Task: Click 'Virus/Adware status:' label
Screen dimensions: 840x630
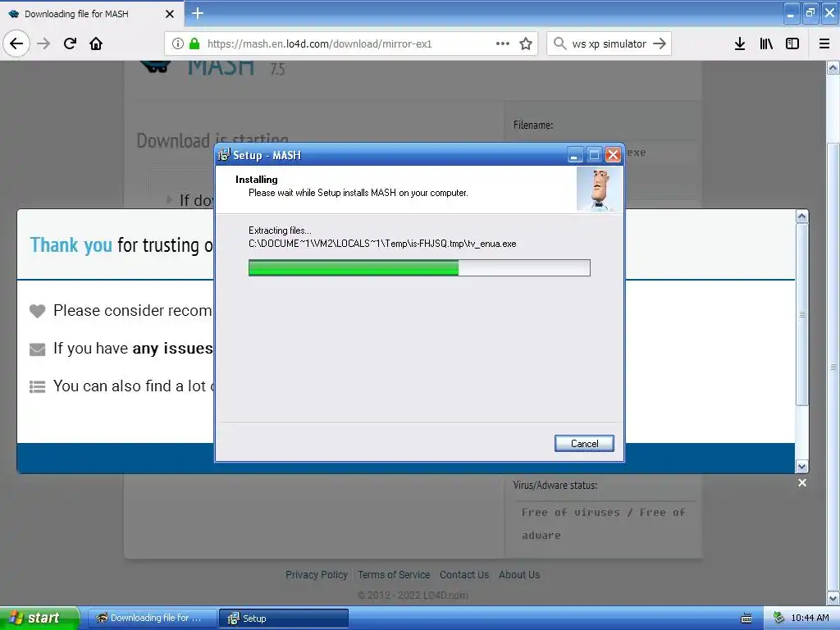Action: [555, 486]
